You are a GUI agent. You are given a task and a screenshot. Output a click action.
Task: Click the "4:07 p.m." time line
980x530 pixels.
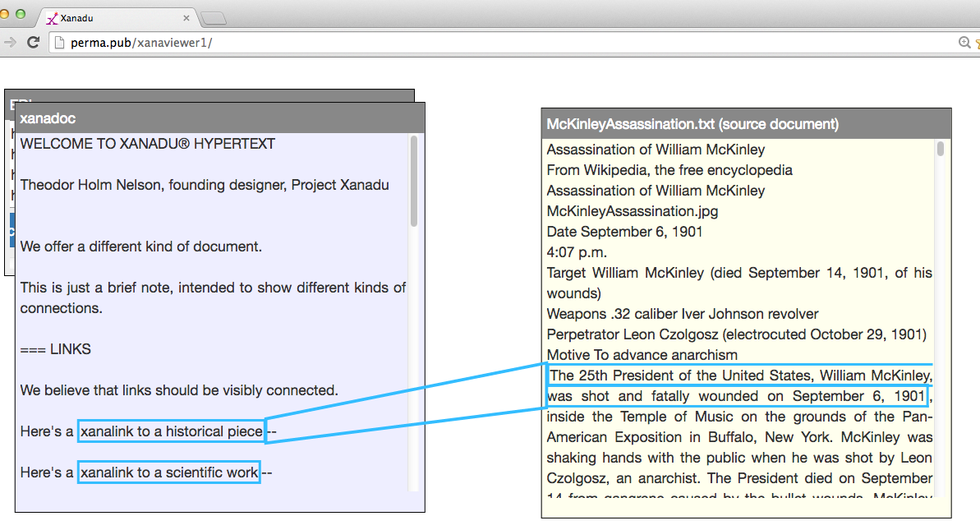pyautogui.click(x=577, y=252)
